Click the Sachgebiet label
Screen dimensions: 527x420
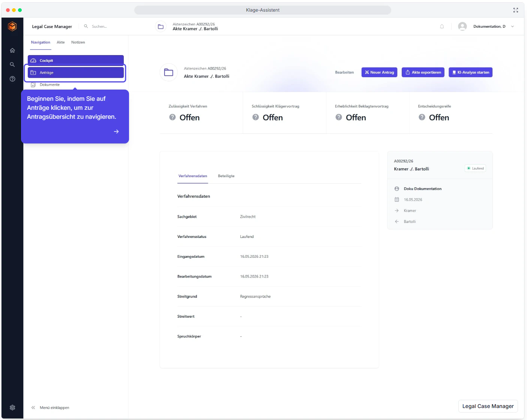[187, 217]
